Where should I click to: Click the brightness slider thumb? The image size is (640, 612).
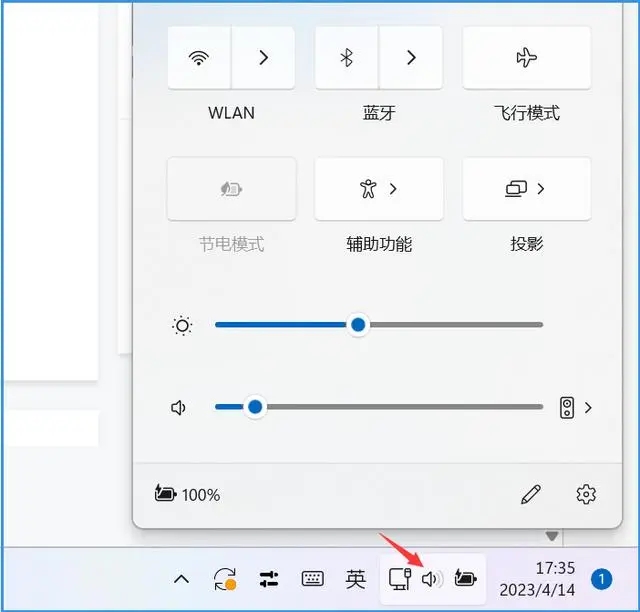(358, 325)
